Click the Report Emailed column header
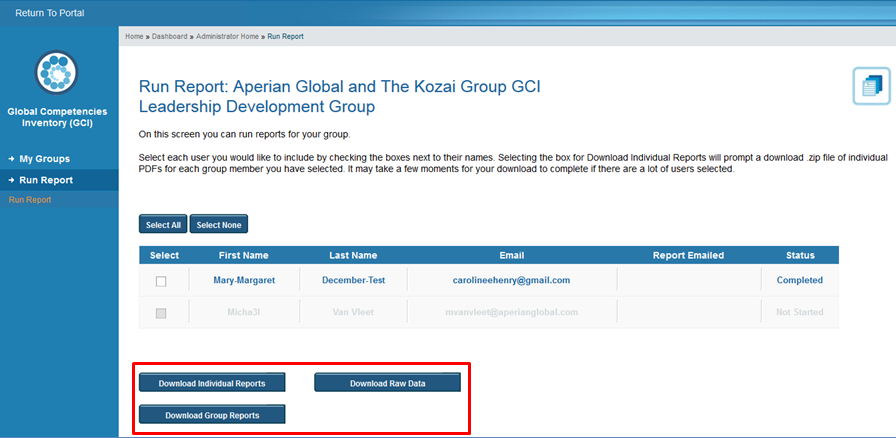896x438 pixels. [x=689, y=255]
